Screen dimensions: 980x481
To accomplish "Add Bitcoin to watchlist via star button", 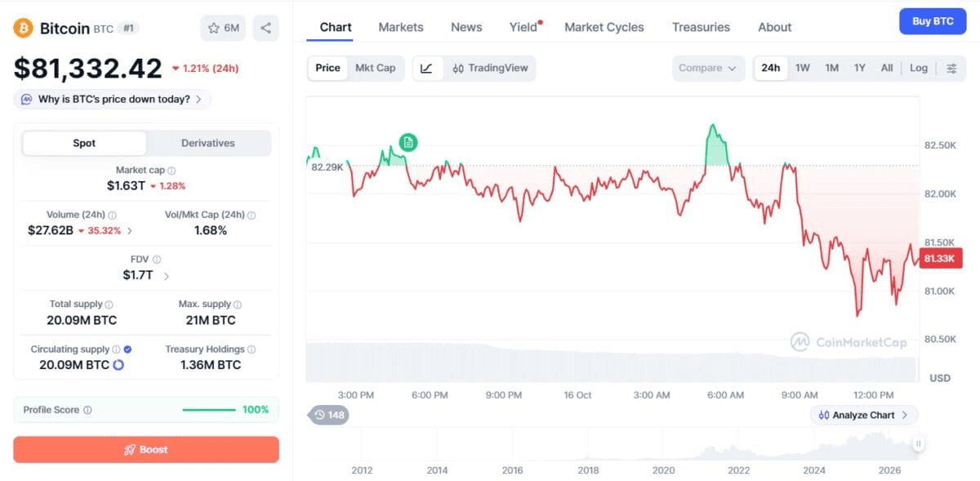I will point(223,28).
